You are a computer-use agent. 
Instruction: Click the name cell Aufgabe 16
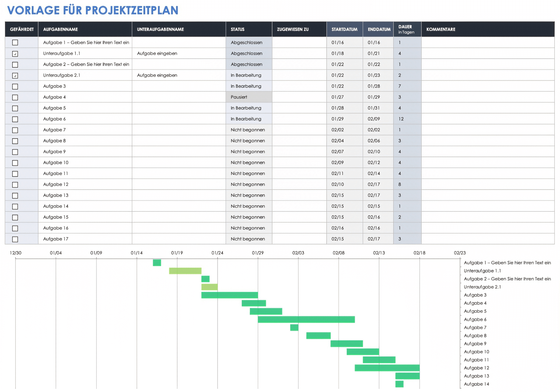click(x=85, y=228)
